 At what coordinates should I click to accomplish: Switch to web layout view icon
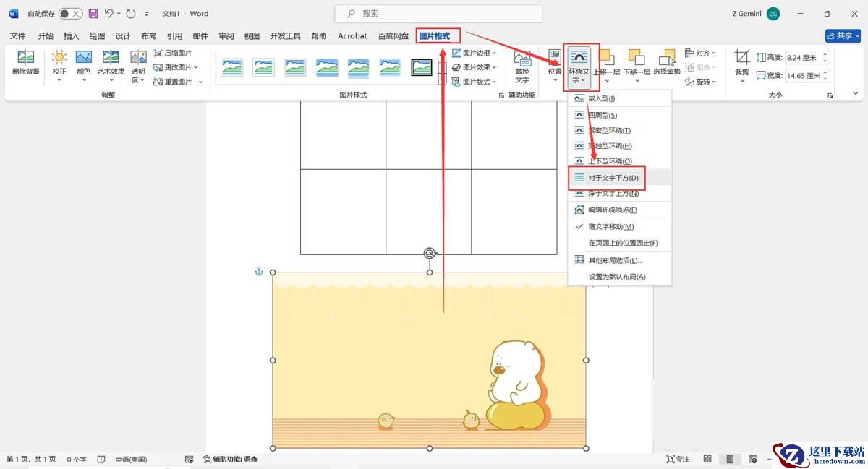pyautogui.click(x=754, y=460)
